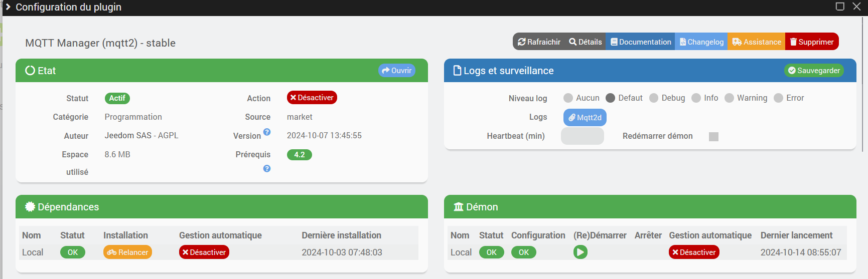
Task: Select Debug log level
Action: (654, 98)
